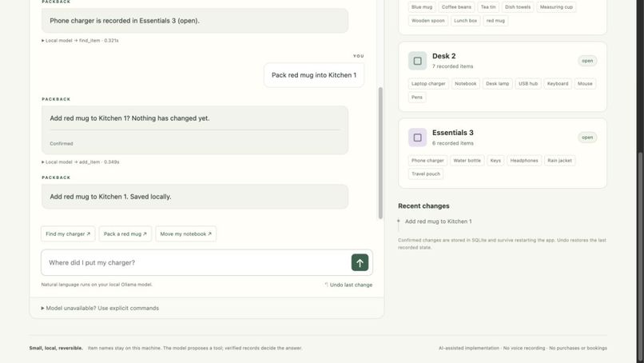644x363 pixels.
Task: Click the Undo last change link
Action: [348, 285]
